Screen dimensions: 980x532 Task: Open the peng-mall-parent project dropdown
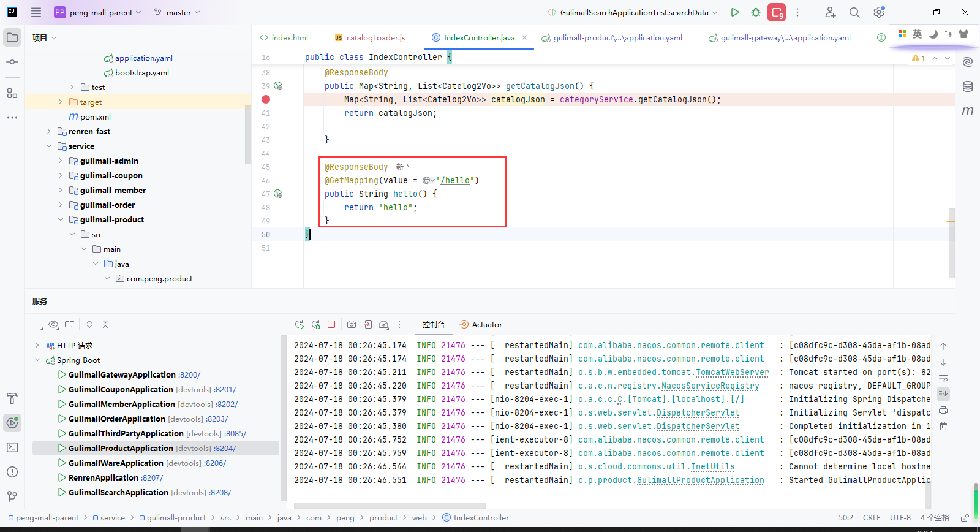(98, 12)
